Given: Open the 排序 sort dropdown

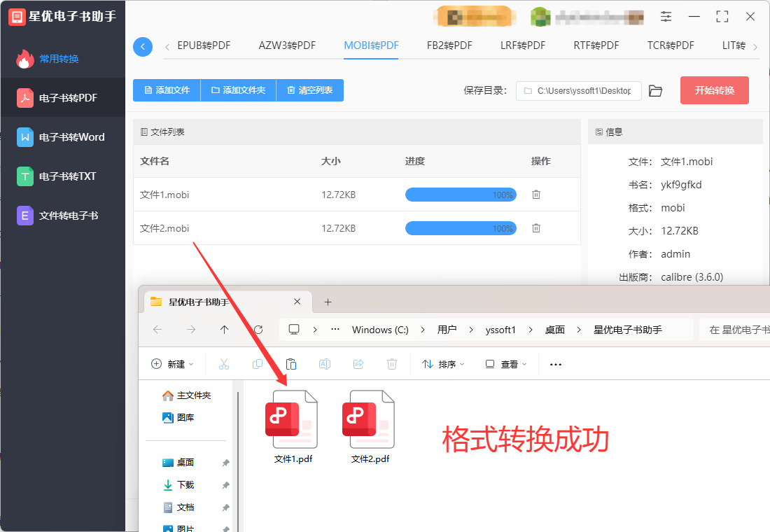Looking at the screenshot, I should pyautogui.click(x=443, y=364).
